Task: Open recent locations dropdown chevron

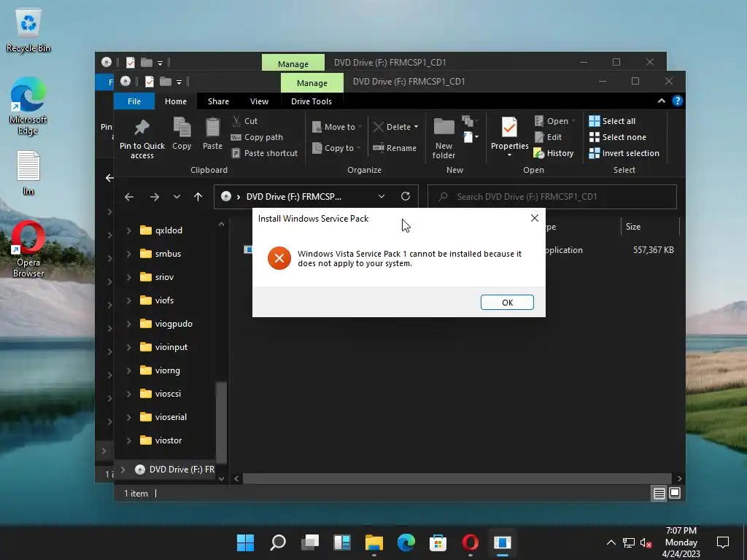Action: pyautogui.click(x=177, y=197)
